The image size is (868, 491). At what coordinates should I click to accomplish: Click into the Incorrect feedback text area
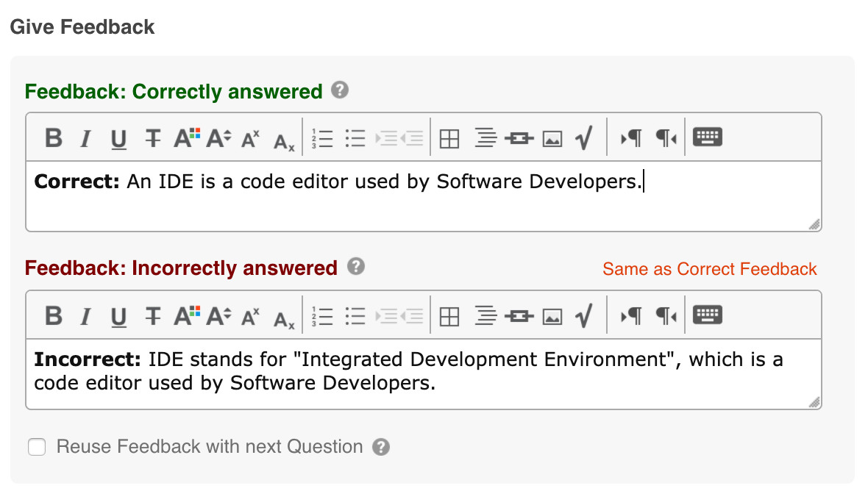point(423,373)
